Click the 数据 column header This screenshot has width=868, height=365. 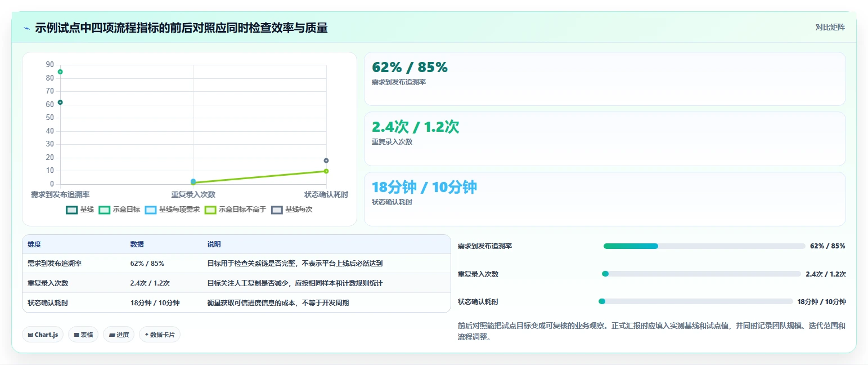click(x=137, y=244)
